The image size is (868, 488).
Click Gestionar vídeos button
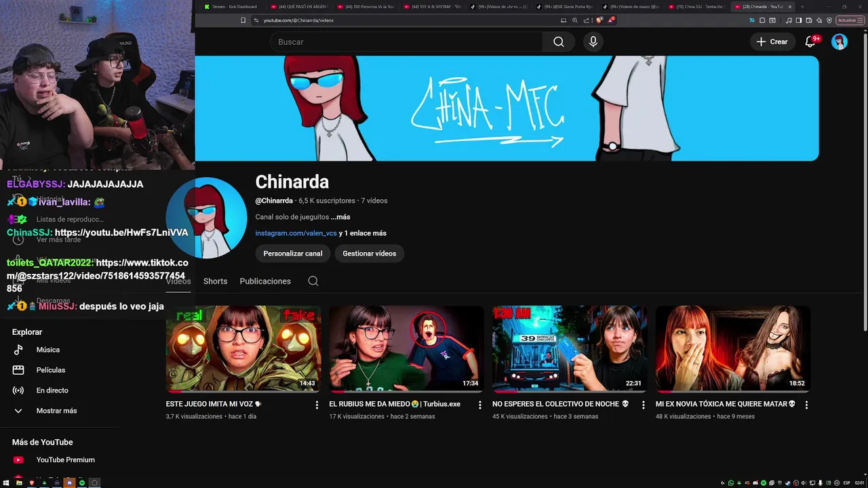click(x=370, y=253)
